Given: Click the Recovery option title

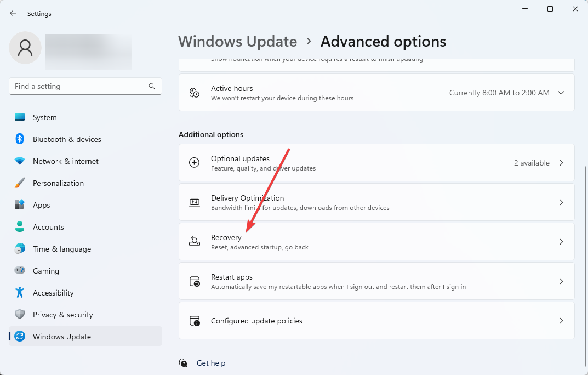Looking at the screenshot, I should tap(226, 237).
